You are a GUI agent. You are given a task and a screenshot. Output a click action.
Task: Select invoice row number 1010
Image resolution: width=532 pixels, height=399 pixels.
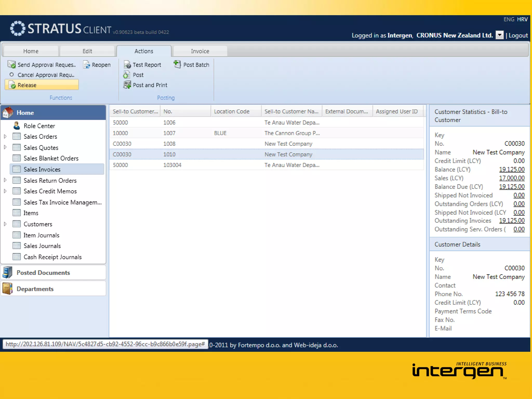(267, 154)
